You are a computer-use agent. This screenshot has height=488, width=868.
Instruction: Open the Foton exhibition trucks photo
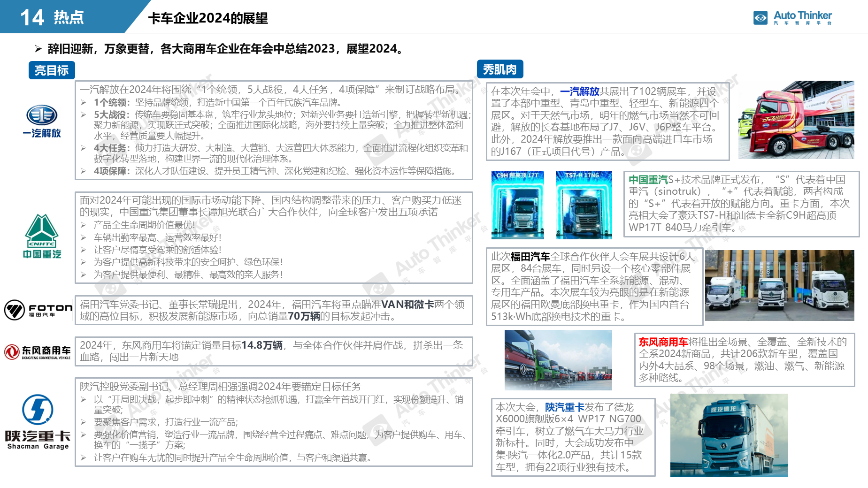pos(780,285)
